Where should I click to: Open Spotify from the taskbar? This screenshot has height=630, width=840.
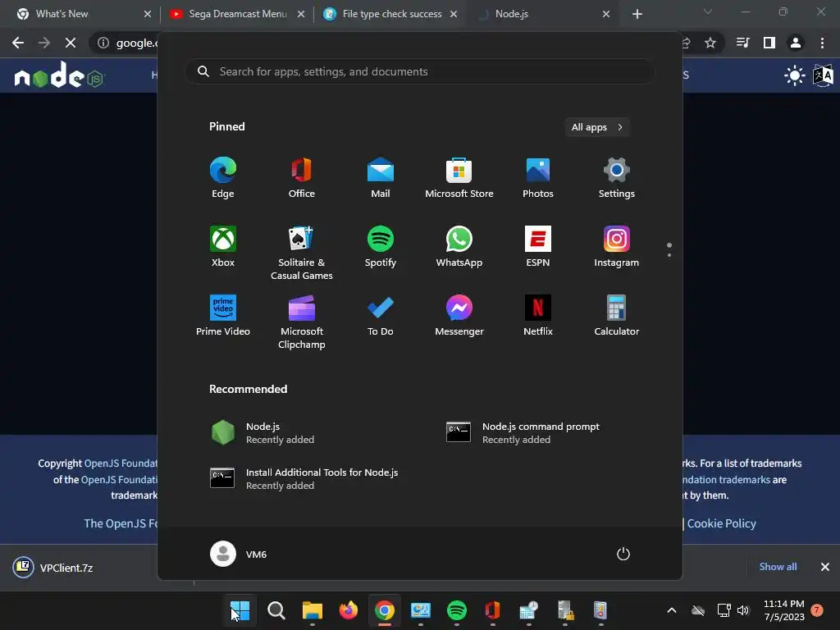coord(456,610)
